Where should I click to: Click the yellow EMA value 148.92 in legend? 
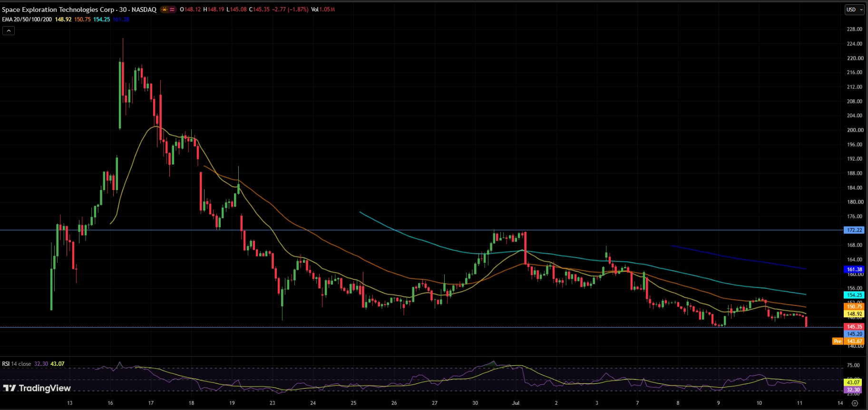point(63,19)
